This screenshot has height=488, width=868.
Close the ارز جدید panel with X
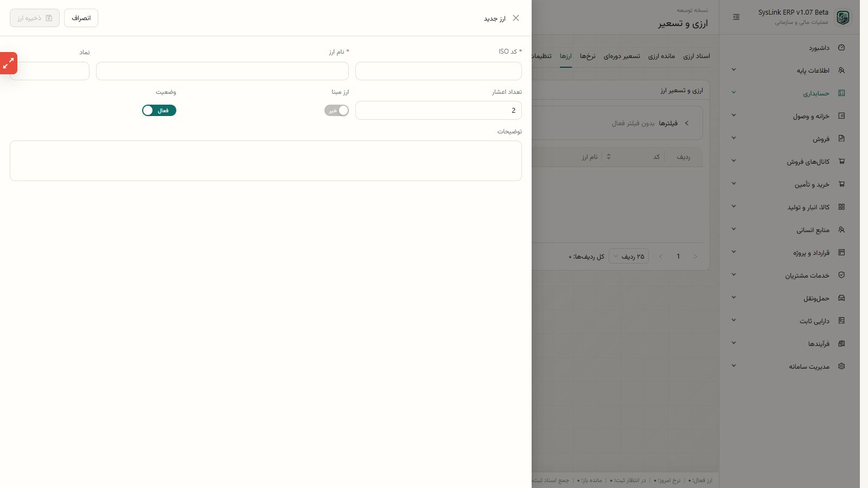[516, 18]
